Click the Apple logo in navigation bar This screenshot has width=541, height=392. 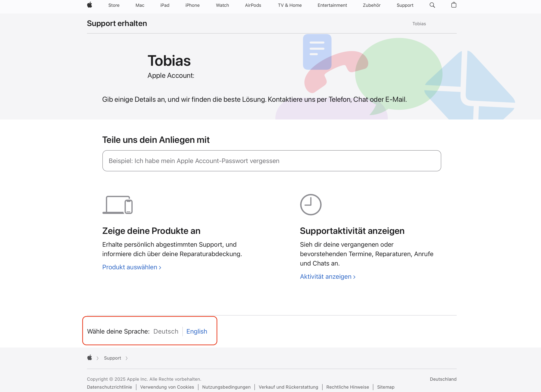pos(90,5)
